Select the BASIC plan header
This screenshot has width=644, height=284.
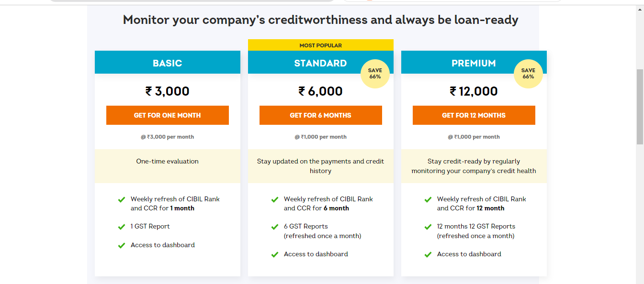pos(167,63)
